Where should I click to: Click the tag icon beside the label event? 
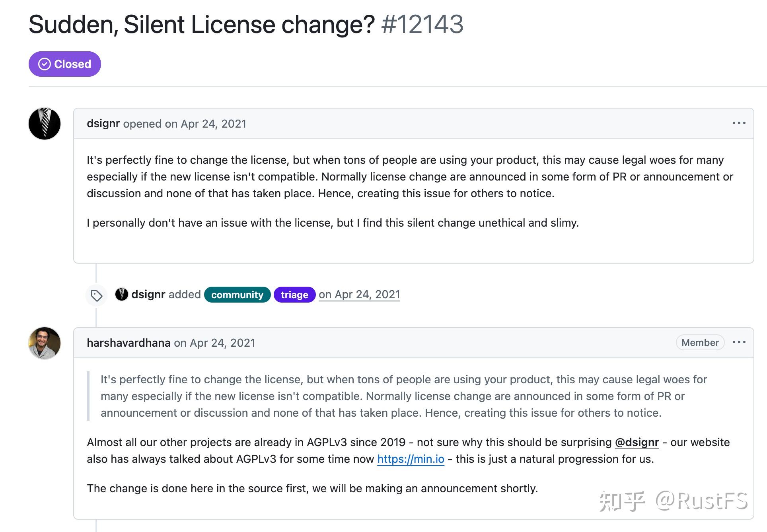click(x=96, y=295)
